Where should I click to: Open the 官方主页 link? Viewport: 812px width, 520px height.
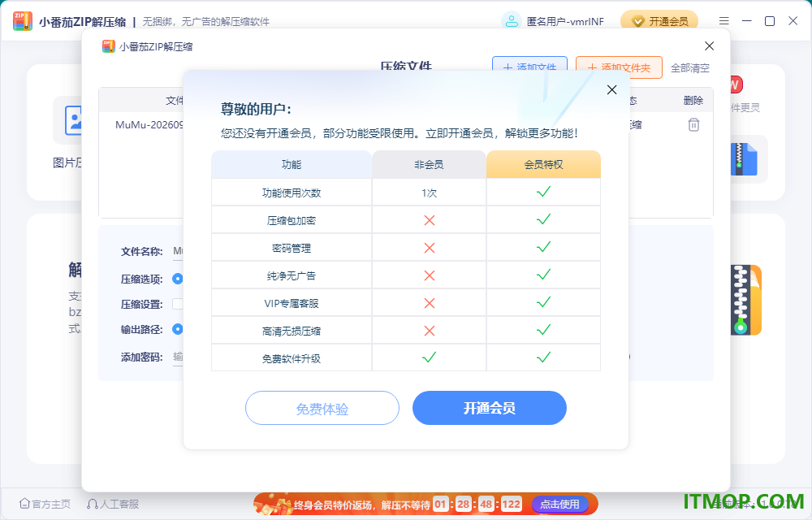[45, 504]
